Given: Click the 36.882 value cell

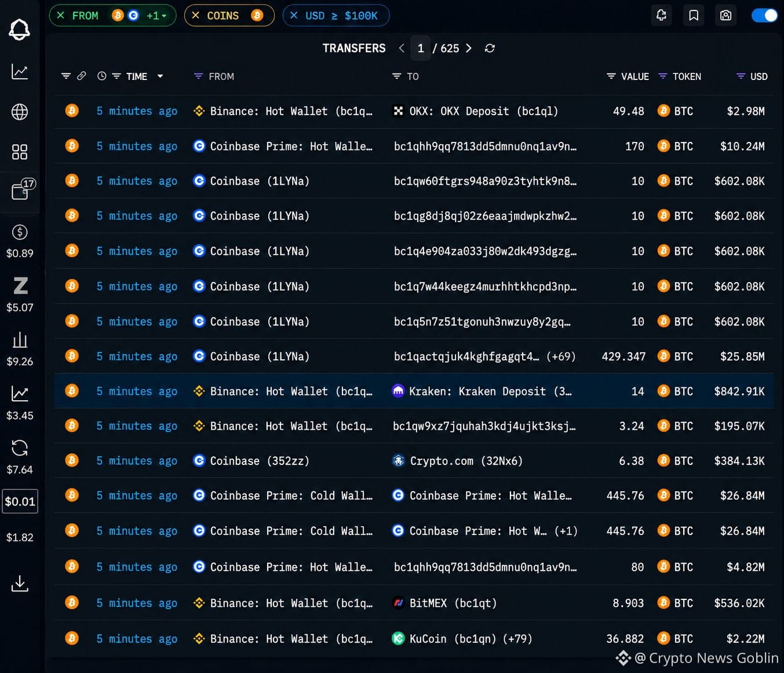Looking at the screenshot, I should [625, 638].
